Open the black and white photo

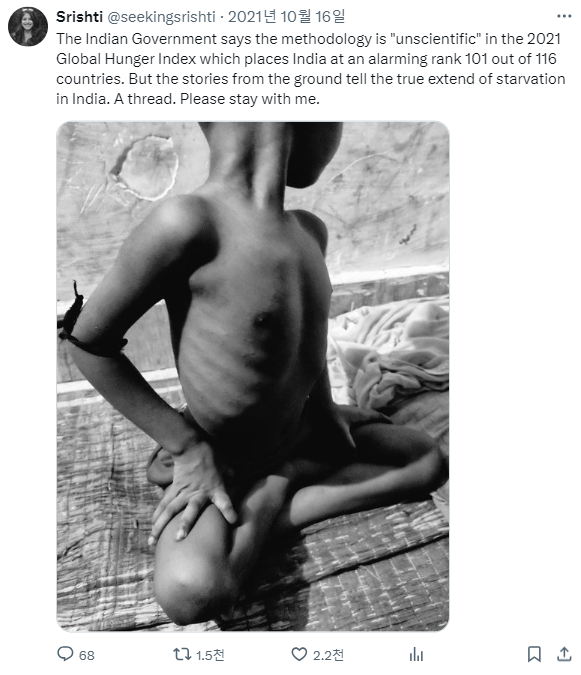click(x=253, y=377)
